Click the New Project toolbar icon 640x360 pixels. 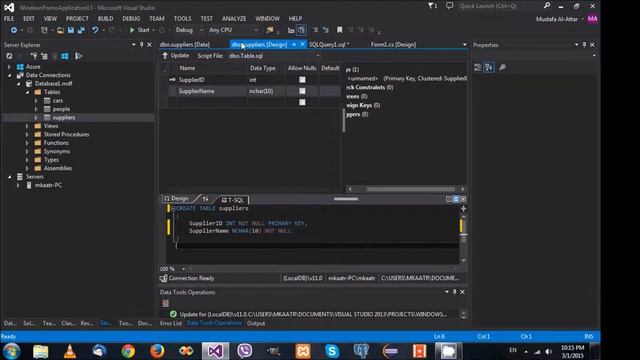pos(44,30)
